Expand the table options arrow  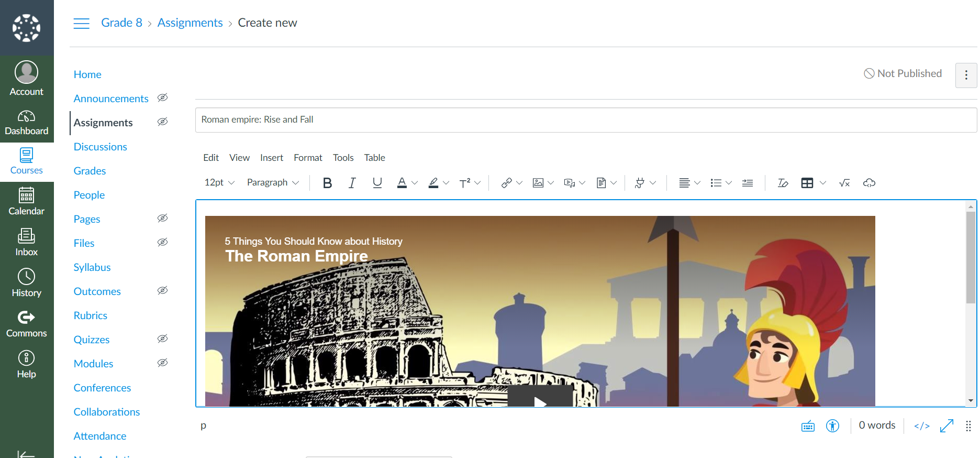pyautogui.click(x=823, y=183)
